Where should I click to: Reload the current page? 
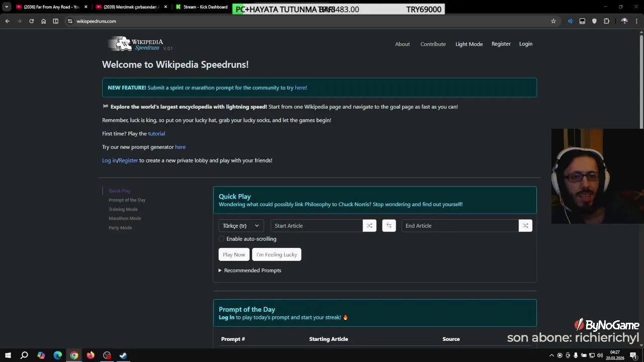[x=31, y=21]
